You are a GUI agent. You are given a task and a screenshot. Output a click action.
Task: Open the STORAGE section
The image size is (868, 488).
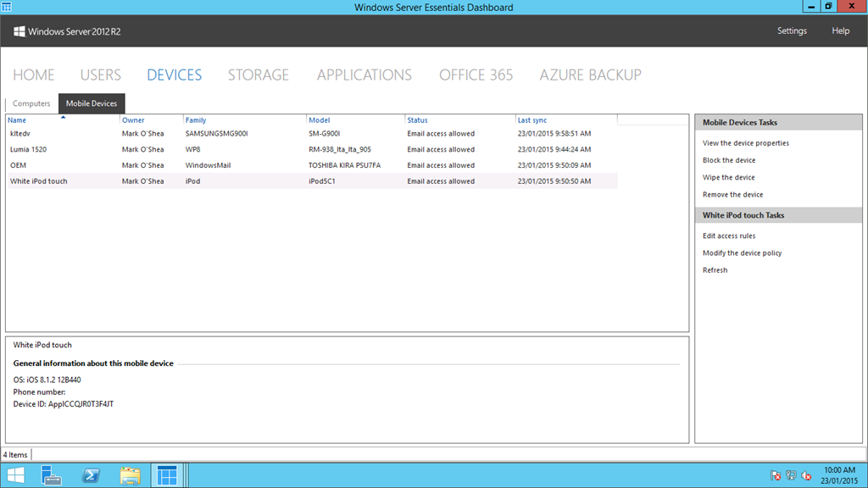258,75
